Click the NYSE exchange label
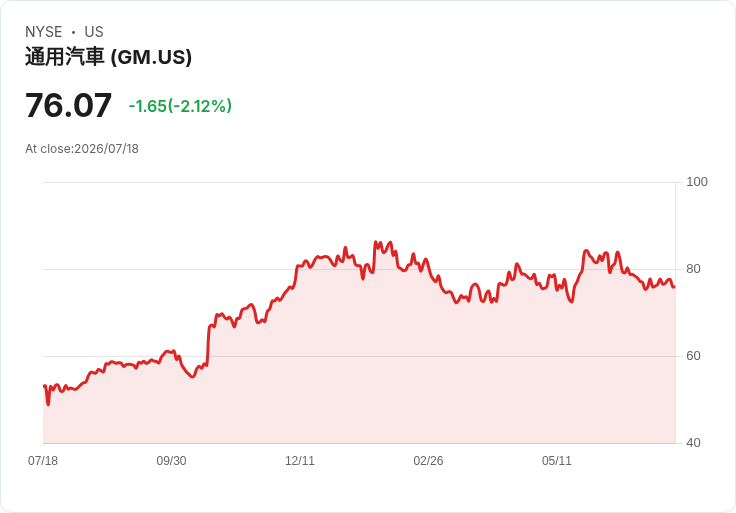 (44, 32)
